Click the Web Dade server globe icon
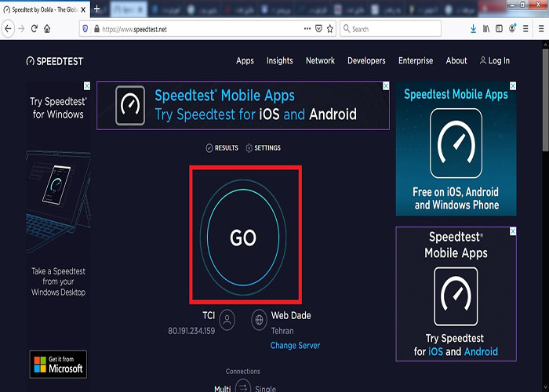 [259, 320]
